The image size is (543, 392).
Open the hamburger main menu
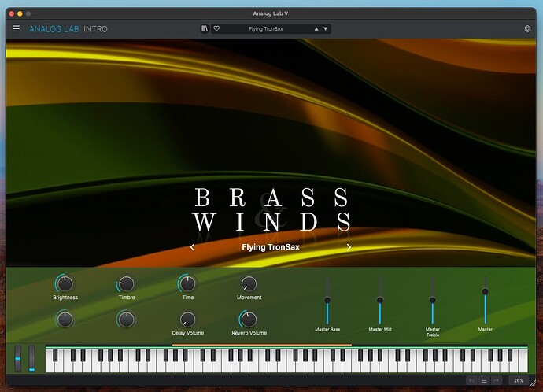[x=16, y=29]
